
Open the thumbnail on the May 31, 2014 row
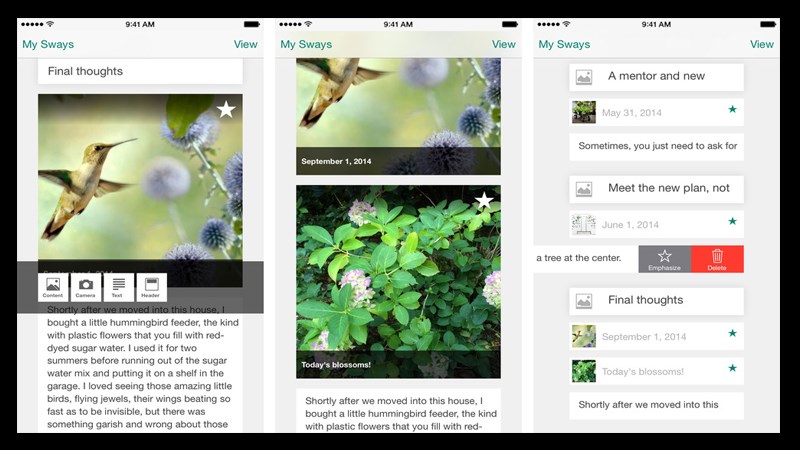pyautogui.click(x=584, y=112)
